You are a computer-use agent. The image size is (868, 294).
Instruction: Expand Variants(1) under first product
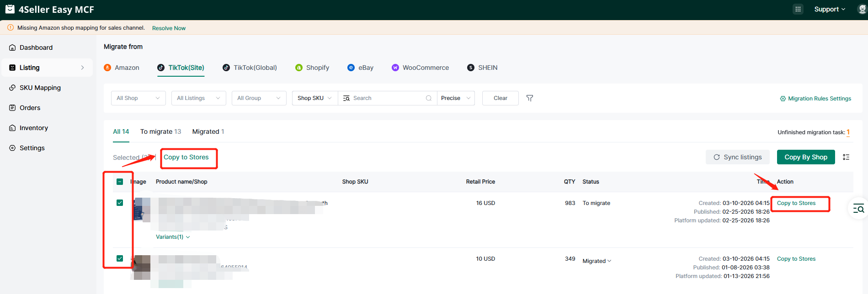[173, 237]
